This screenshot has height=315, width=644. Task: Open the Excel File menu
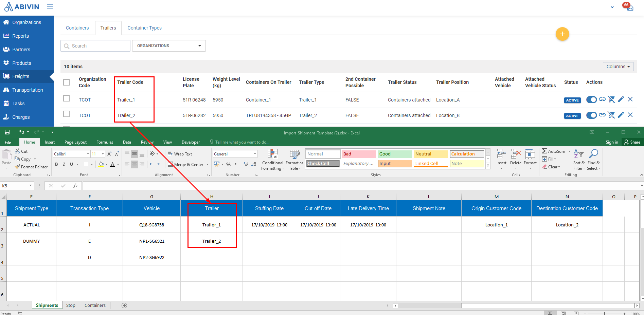(x=8, y=142)
